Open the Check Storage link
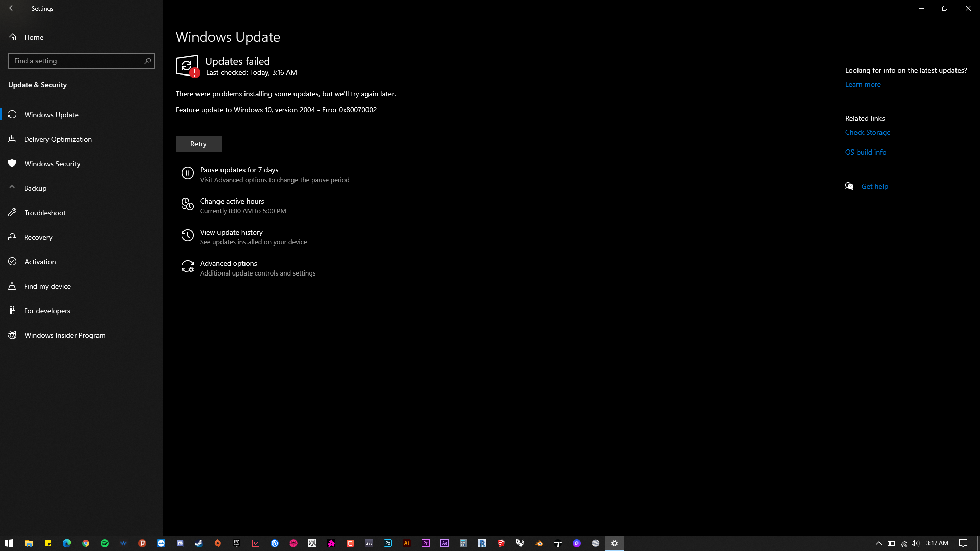This screenshot has height=551, width=980. 867,132
